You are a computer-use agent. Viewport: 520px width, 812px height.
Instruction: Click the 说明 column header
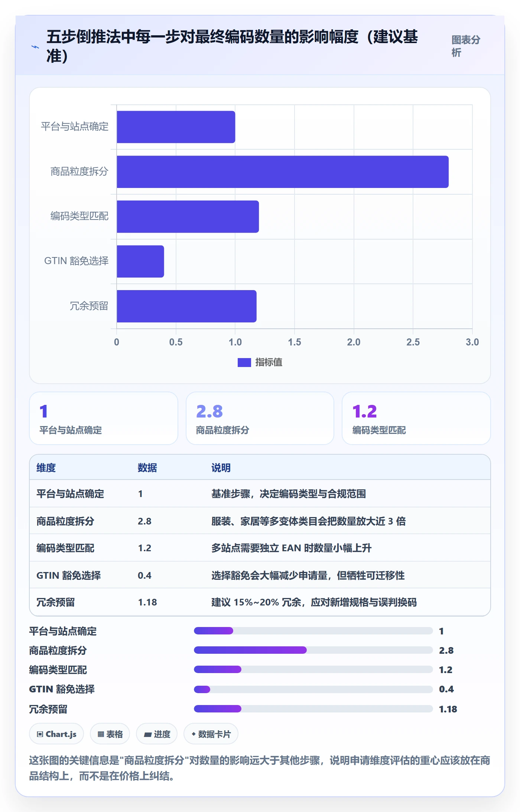coord(221,468)
